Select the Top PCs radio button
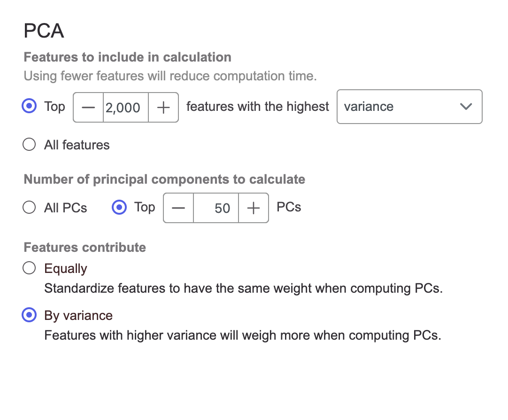The width and height of the screenshot is (508, 420). pos(119,207)
